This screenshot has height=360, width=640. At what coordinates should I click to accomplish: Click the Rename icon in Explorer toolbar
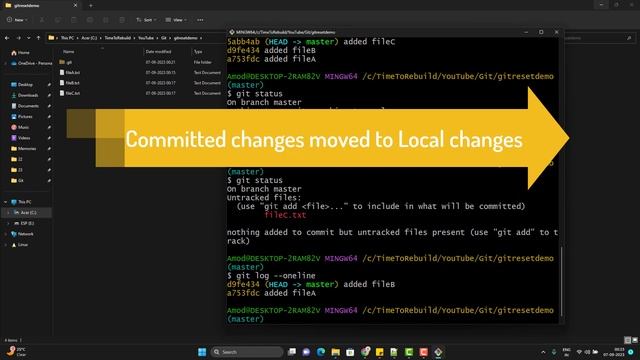coord(90,20)
